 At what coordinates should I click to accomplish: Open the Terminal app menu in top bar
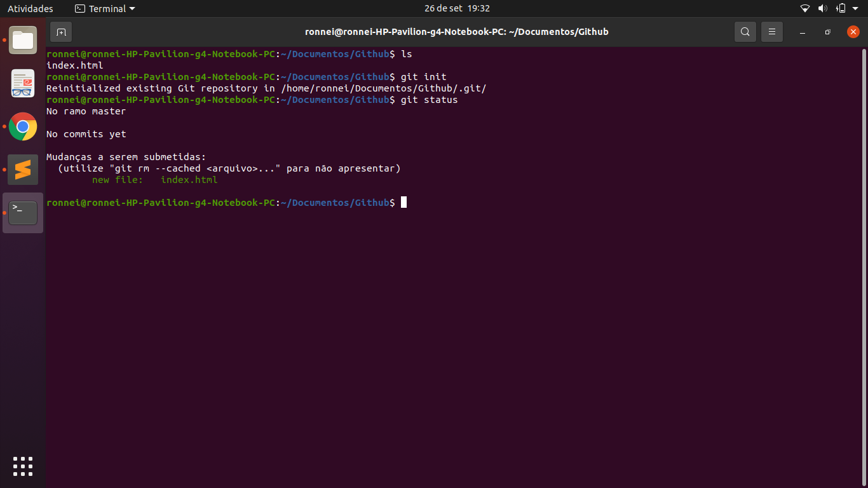coord(105,9)
